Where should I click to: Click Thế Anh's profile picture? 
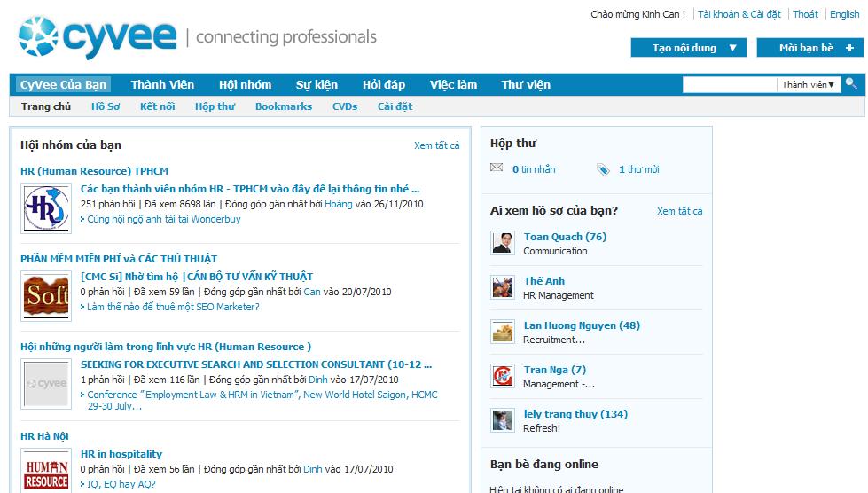[503, 287]
